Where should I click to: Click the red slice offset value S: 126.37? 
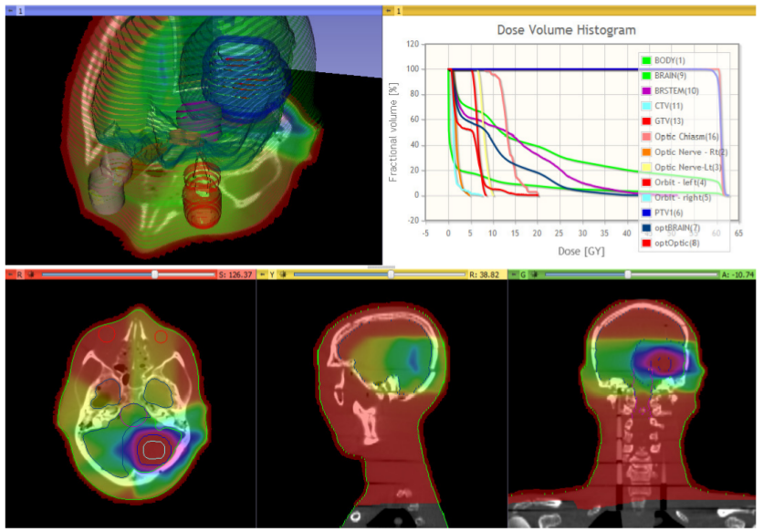(x=231, y=274)
